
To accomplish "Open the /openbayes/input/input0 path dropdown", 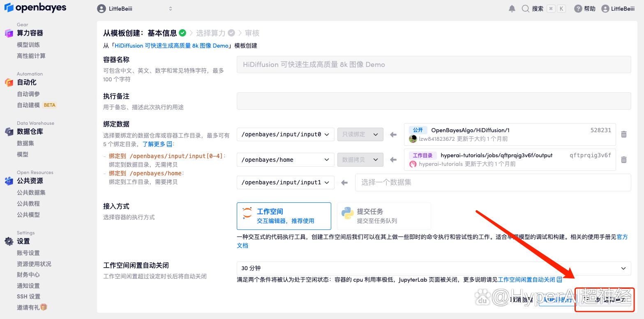I will 286,134.
